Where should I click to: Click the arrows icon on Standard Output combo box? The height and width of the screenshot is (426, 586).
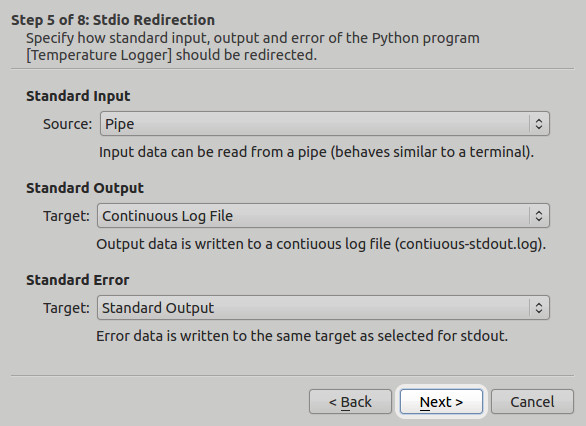click(x=539, y=308)
